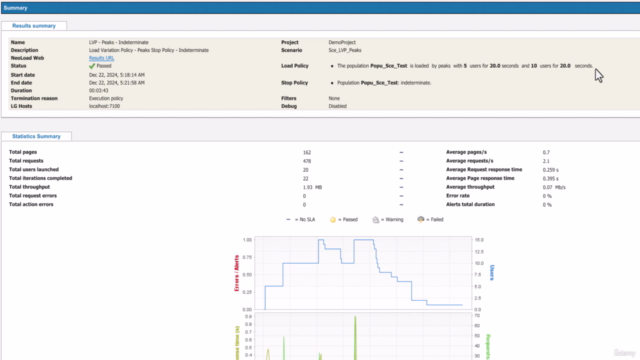Click the Debug value Disabled
640x360 pixels.
[x=338, y=106]
